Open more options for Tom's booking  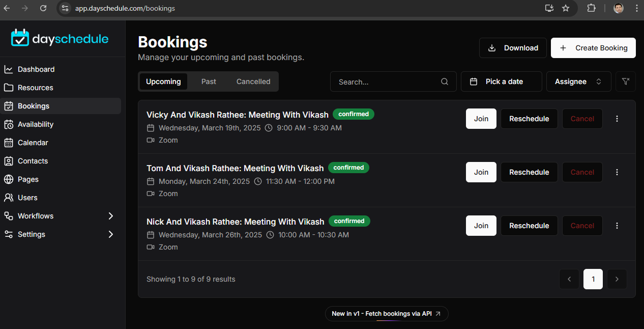coord(617,172)
